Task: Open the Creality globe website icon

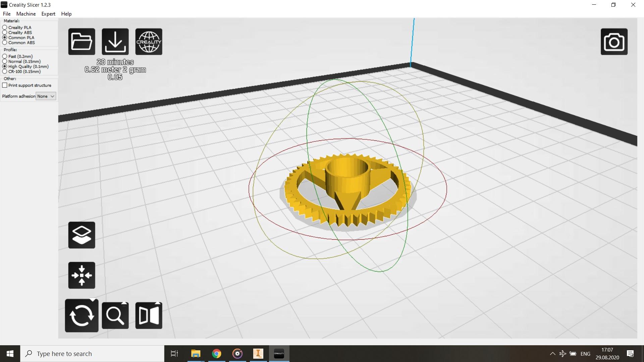Action: [149, 42]
